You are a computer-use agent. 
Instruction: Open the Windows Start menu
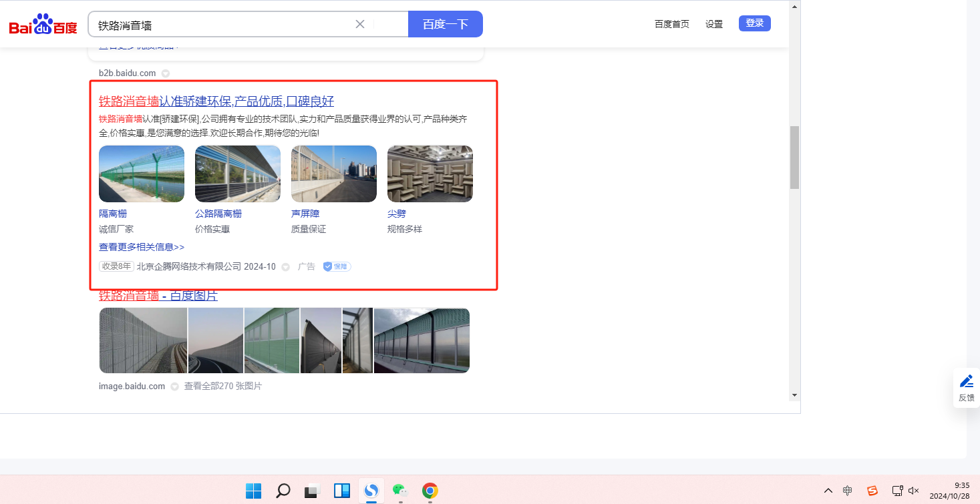(253, 491)
